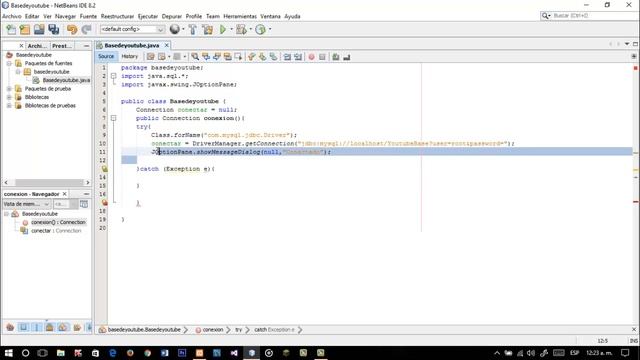640x360 pixels.
Task: Close the Basedeyoutube.java editor tab
Action: coord(167,45)
